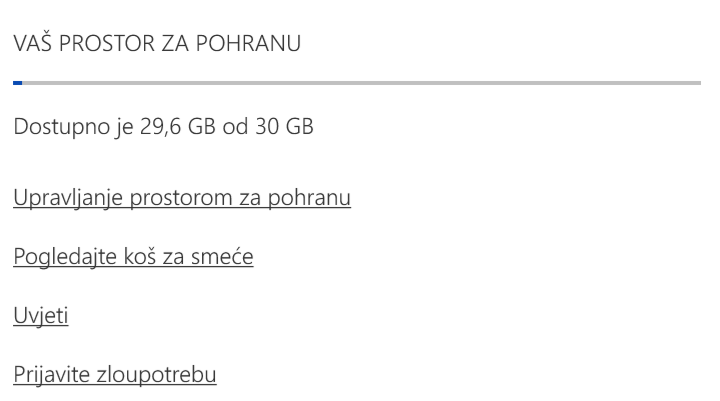This screenshot has height=401, width=720.
Task: Open the Uvjeti link
Action: point(41,316)
